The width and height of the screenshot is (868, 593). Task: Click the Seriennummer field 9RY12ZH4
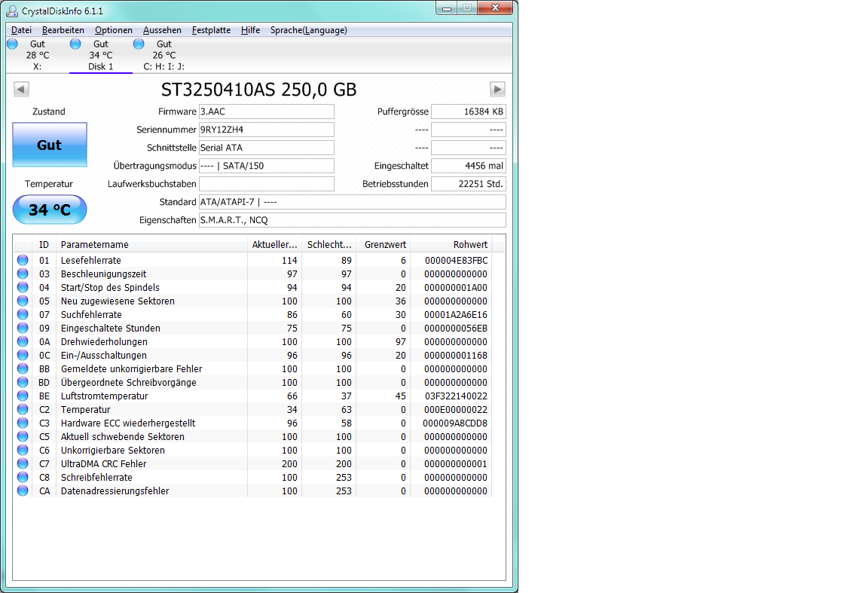coord(266,130)
